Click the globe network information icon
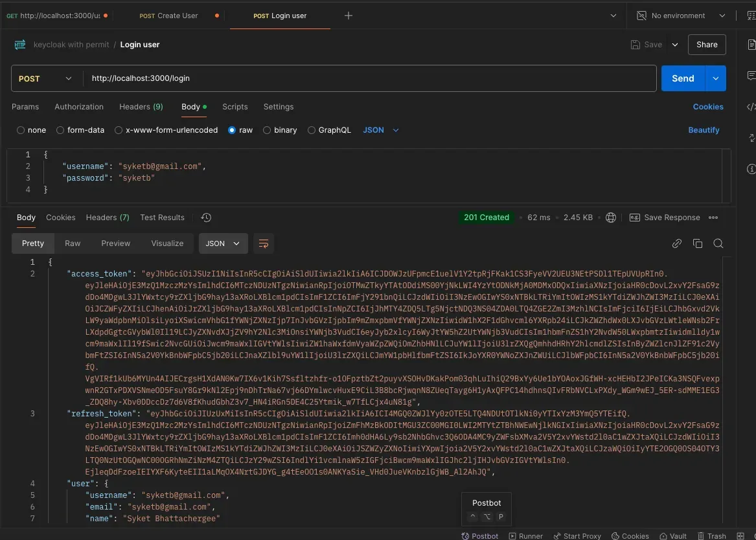Image resolution: width=756 pixels, height=540 pixels. [x=610, y=218]
